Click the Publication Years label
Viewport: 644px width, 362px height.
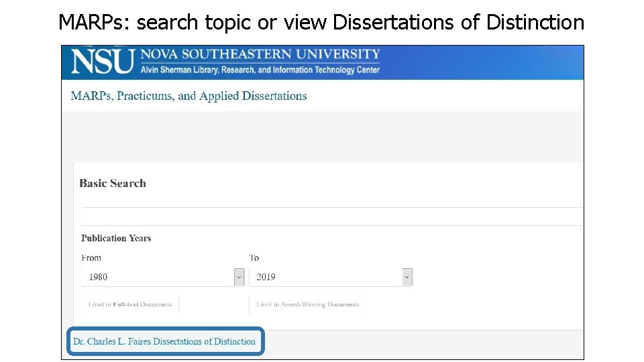[x=116, y=238]
